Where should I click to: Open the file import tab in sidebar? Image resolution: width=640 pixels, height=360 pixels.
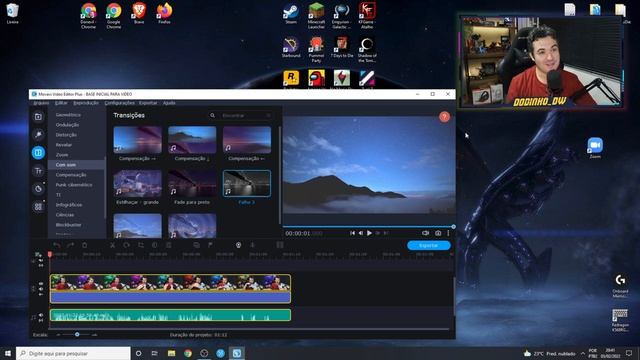click(38, 117)
